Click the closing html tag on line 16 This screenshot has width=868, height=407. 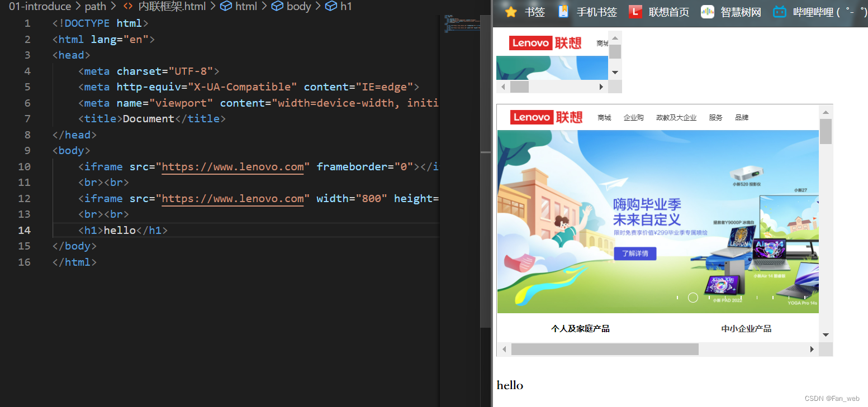[x=74, y=262]
